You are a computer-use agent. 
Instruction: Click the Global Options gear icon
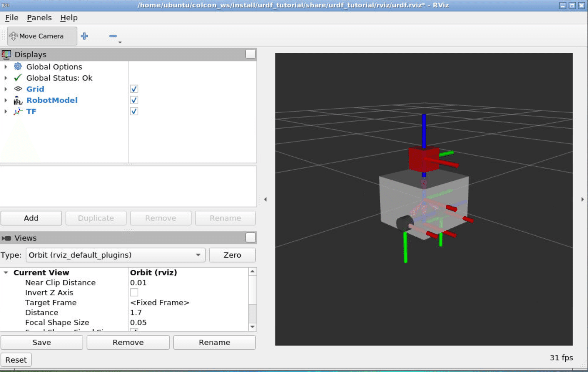17,67
